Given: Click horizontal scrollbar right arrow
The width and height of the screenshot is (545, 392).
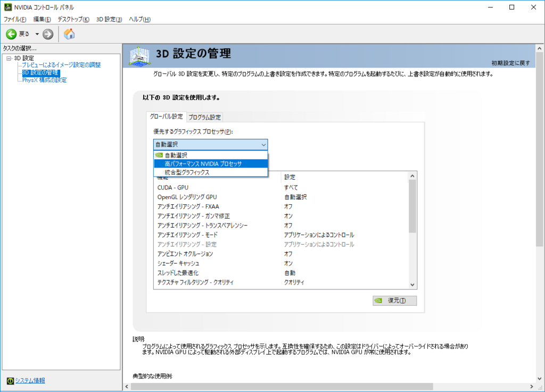Looking at the screenshot, I should [x=532, y=387].
